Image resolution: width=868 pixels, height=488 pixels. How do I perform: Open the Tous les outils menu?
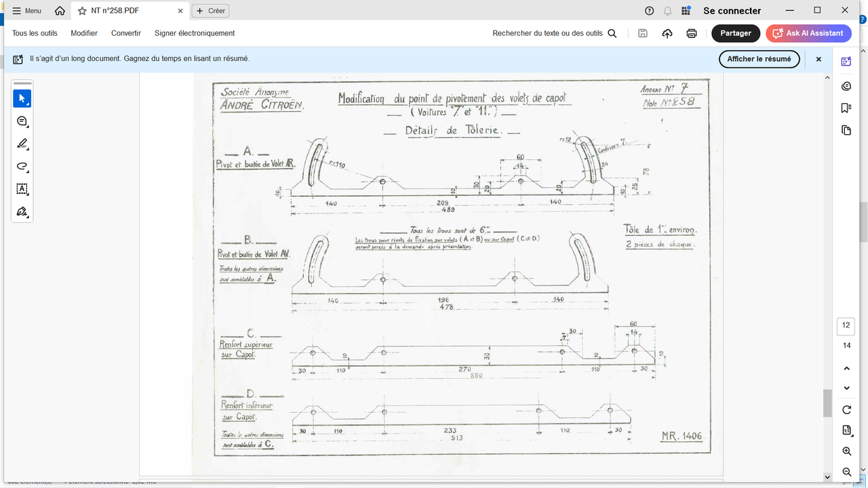[x=35, y=33]
